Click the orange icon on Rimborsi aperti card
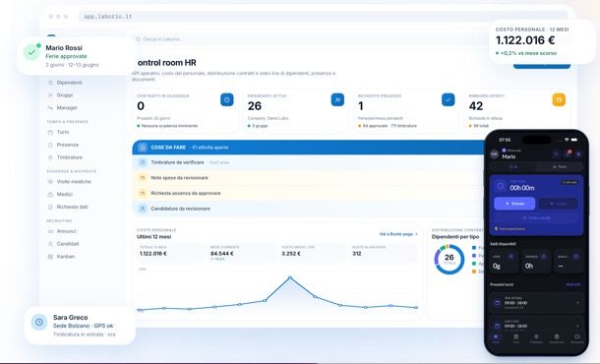 coord(559,100)
